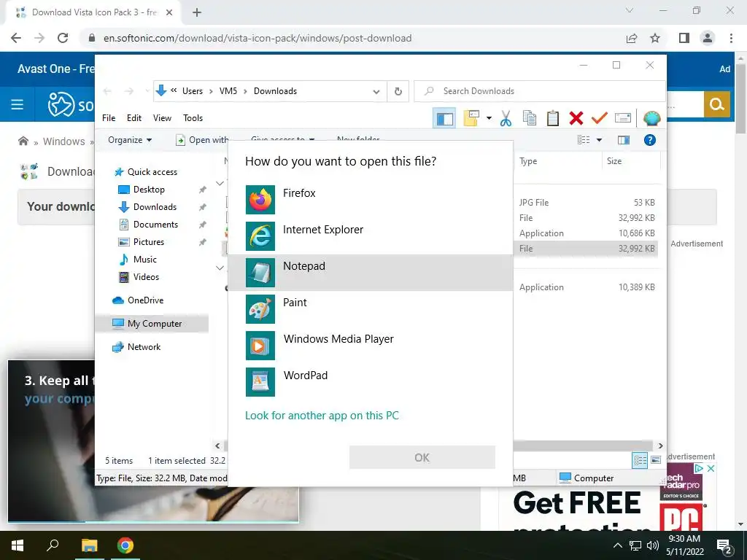747x560 pixels.
Task: Choose Internet Explorer in open-with list
Action: (371, 236)
